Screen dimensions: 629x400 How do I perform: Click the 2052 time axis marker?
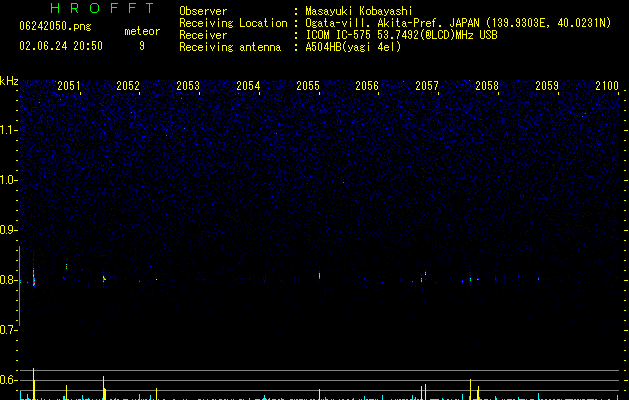128,86
